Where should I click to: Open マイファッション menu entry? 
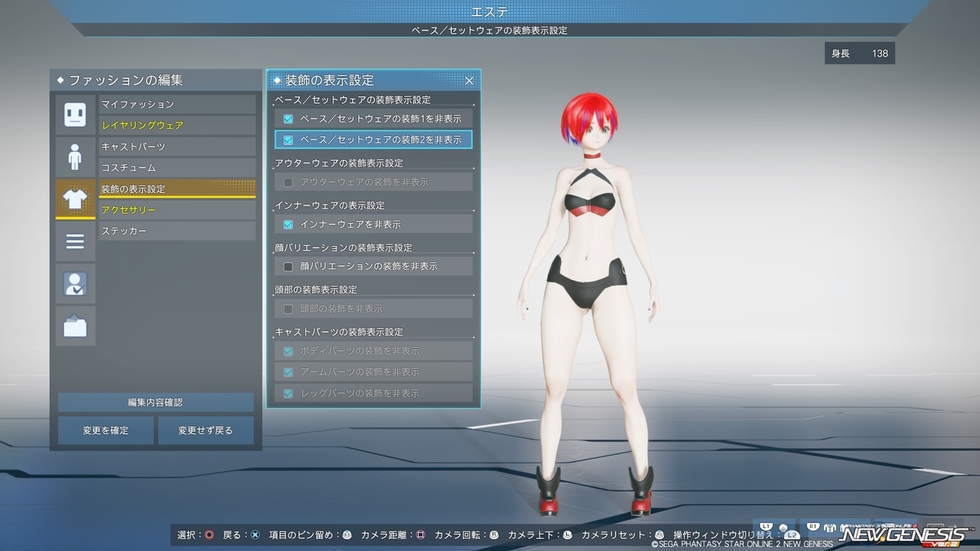tap(177, 104)
